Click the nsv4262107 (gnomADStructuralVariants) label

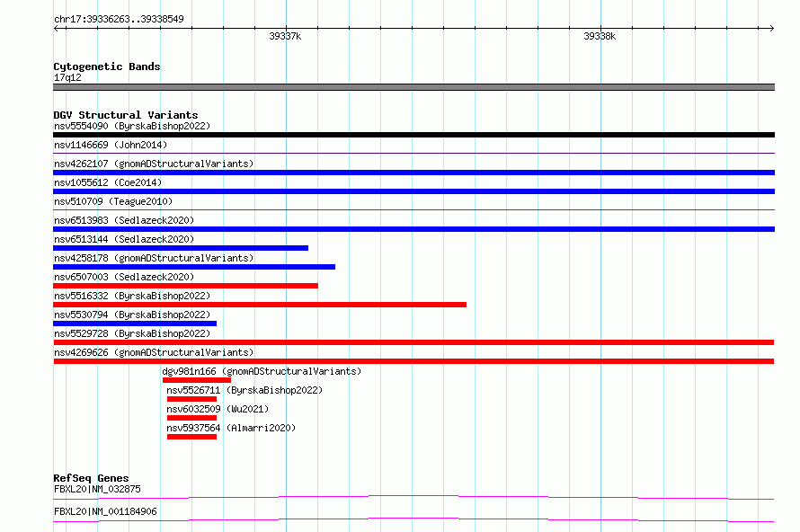(154, 164)
